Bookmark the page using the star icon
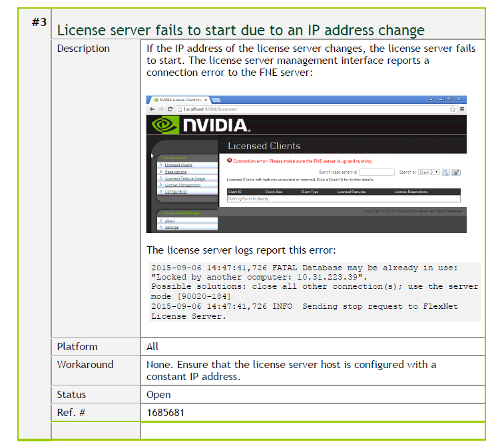The image size is (500, 448). click(453, 109)
